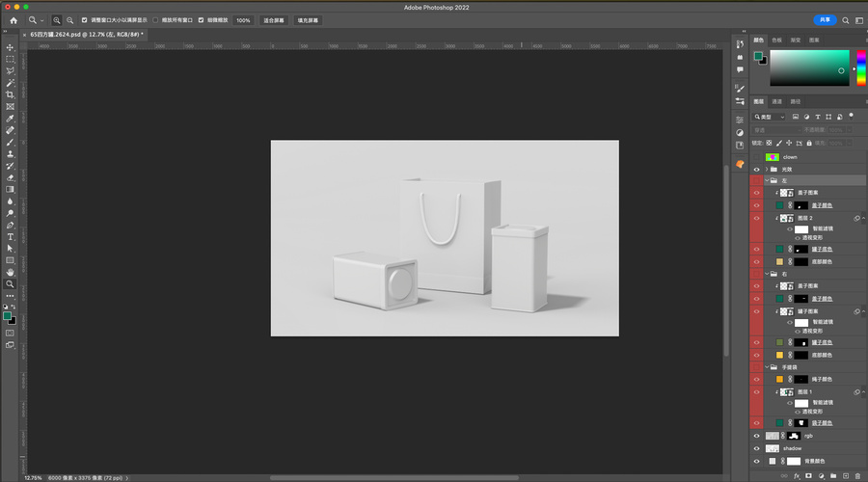Select the Move tool

(10, 47)
